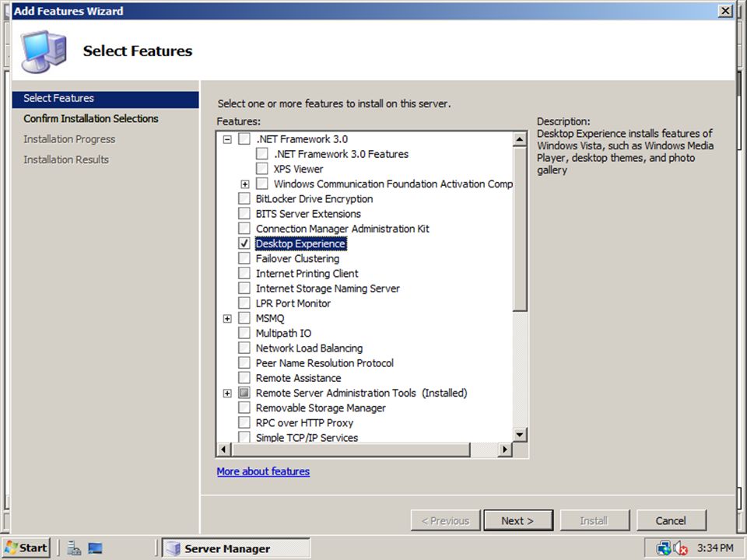Image resolution: width=747 pixels, height=560 pixels.
Task: Go to Confirm Installation Selections step
Action: click(x=91, y=118)
